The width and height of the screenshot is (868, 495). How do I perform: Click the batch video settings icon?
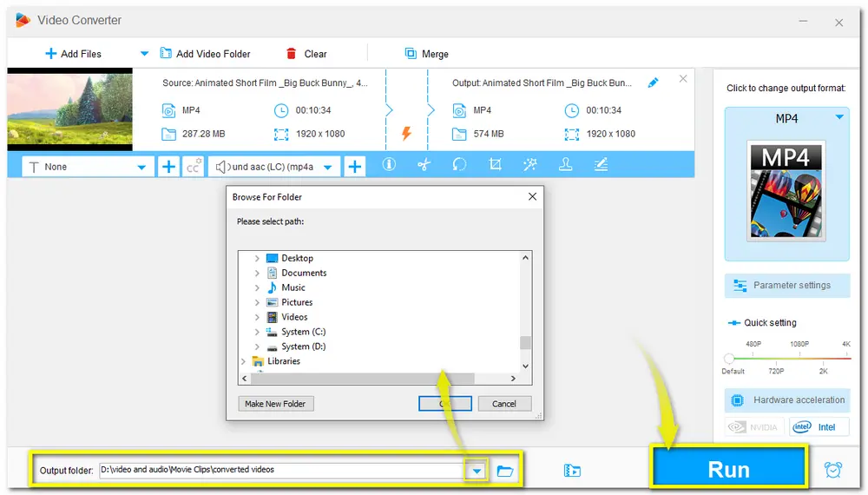click(572, 471)
